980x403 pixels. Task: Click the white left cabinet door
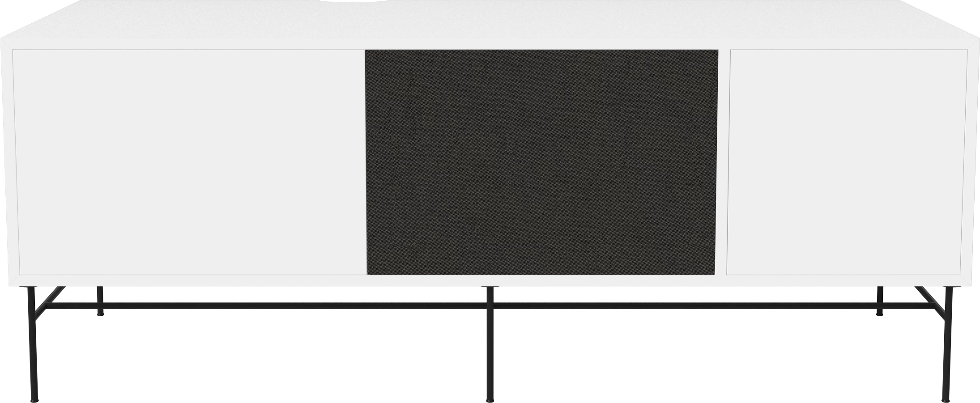click(x=188, y=161)
